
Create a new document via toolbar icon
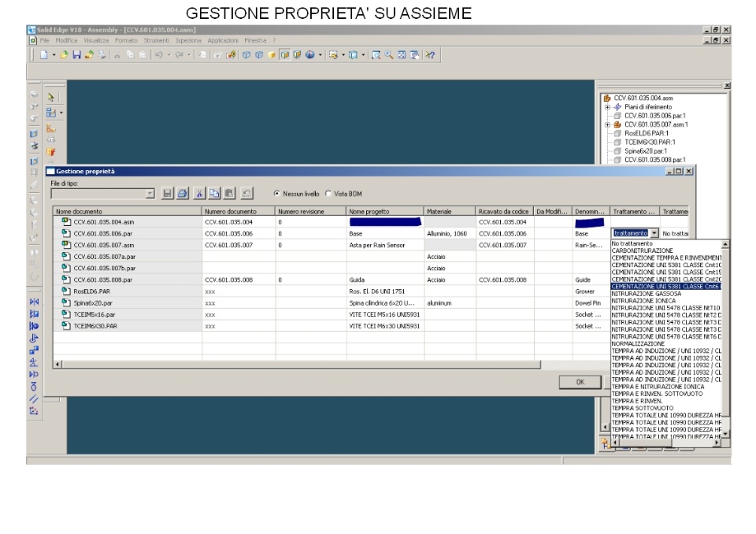tap(44, 55)
